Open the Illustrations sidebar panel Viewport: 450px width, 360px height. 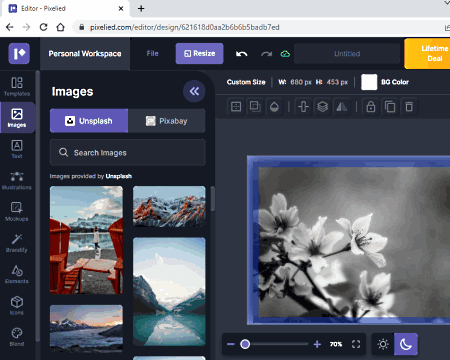pyautogui.click(x=17, y=180)
